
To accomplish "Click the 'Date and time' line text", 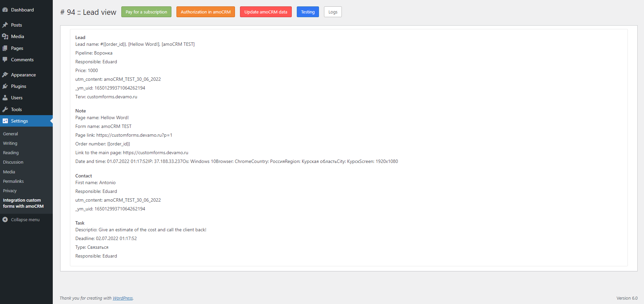I will coord(237,161).
